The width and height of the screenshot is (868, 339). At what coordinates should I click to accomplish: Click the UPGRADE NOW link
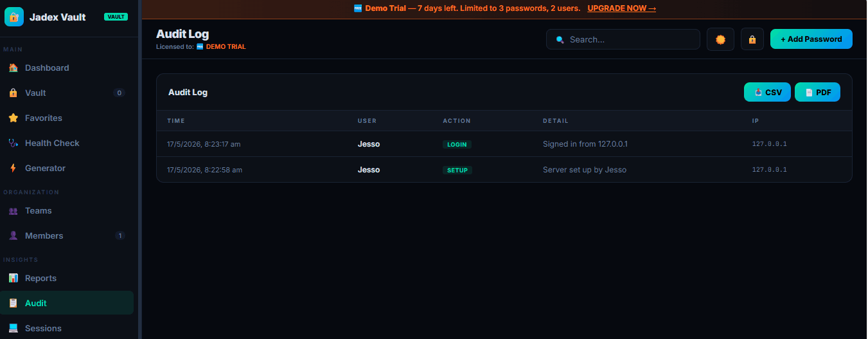point(621,8)
